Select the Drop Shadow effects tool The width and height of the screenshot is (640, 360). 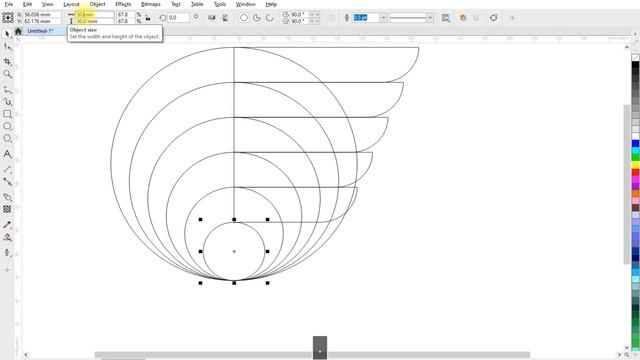tap(7, 197)
